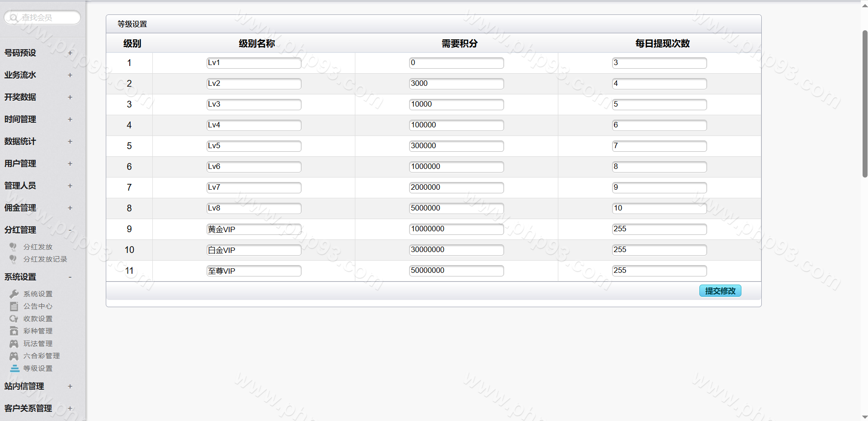Click the blue icon beside 等级设置
The height and width of the screenshot is (421, 868).
pyautogui.click(x=14, y=369)
